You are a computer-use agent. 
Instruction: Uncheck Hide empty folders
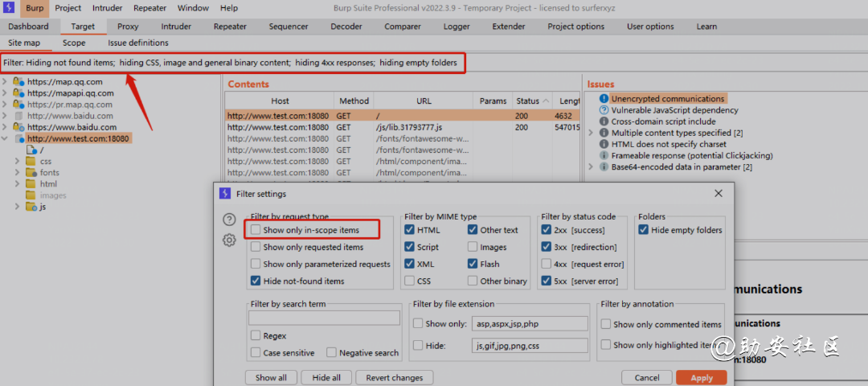tap(643, 230)
